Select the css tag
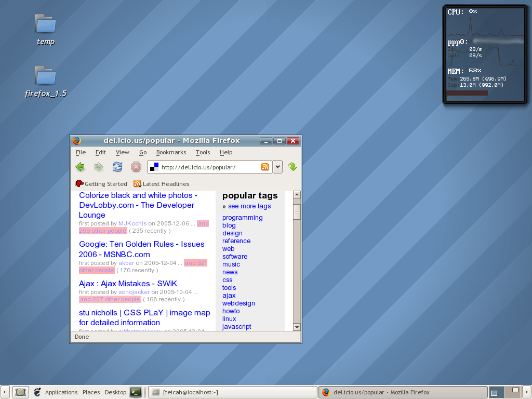Viewport: 532px width, 399px height. [228, 280]
